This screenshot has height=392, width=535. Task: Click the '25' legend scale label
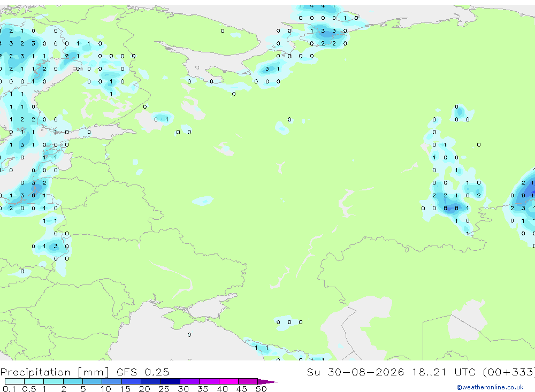pos(164,389)
